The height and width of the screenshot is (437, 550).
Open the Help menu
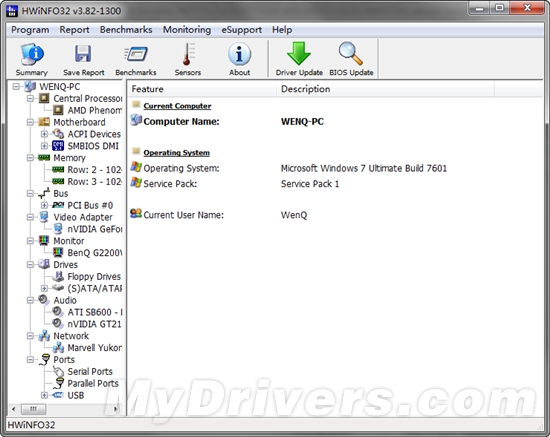(282, 30)
